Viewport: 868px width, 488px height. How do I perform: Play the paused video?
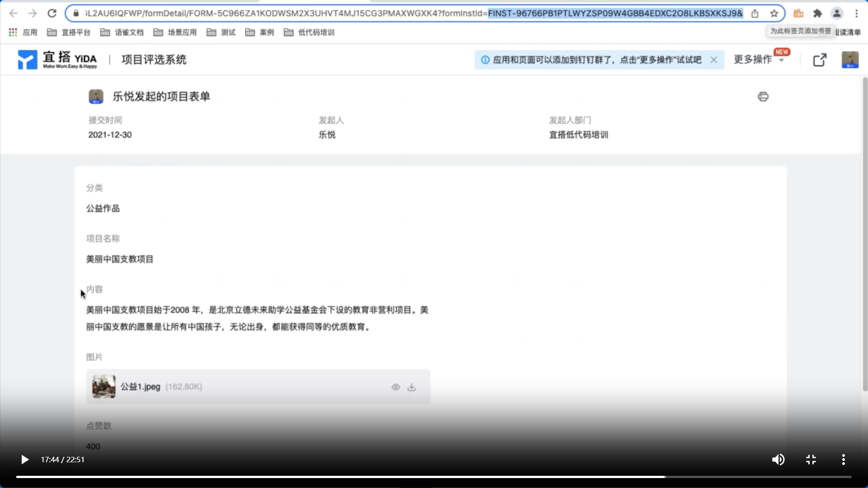tap(25, 460)
